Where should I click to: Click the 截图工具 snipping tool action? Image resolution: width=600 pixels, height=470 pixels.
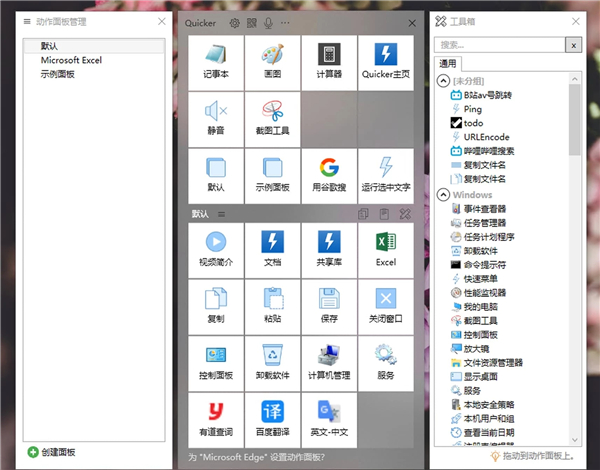pyautogui.click(x=272, y=119)
